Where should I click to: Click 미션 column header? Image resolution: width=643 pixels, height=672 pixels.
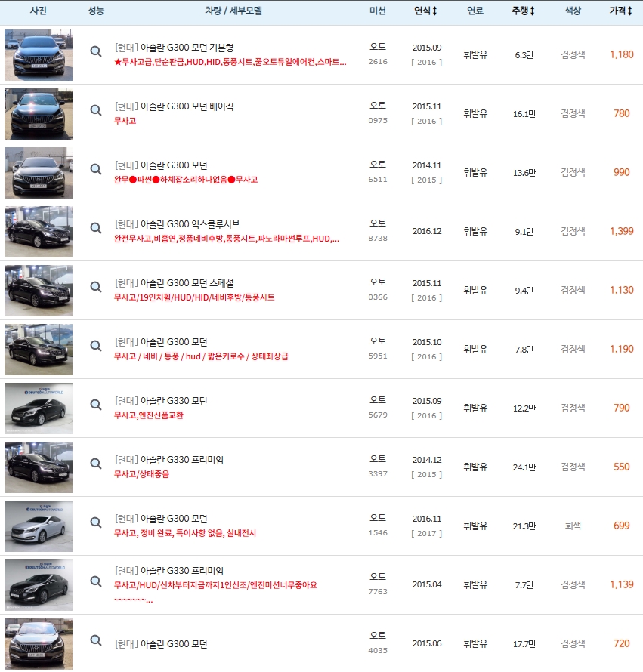[x=378, y=11]
